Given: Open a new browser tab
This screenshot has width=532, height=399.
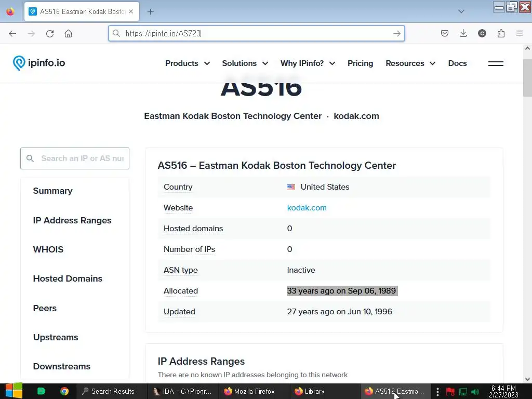Looking at the screenshot, I should [x=150, y=12].
